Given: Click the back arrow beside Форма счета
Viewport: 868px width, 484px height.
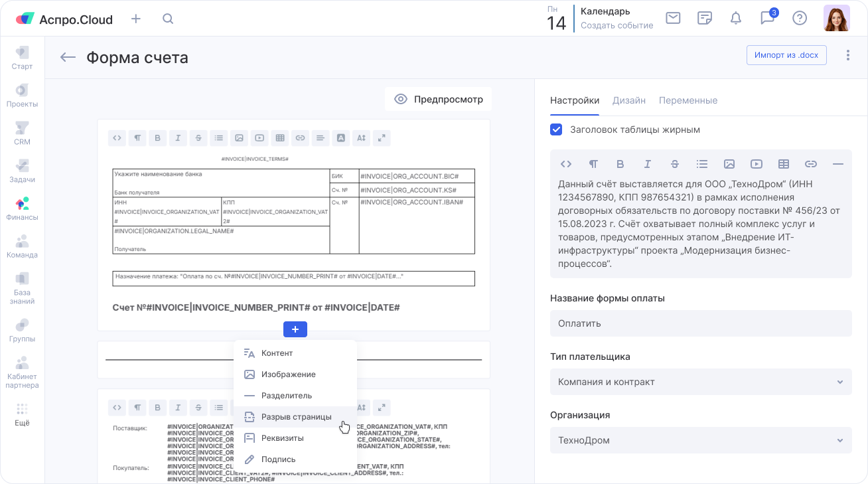Looking at the screenshot, I should (x=68, y=57).
